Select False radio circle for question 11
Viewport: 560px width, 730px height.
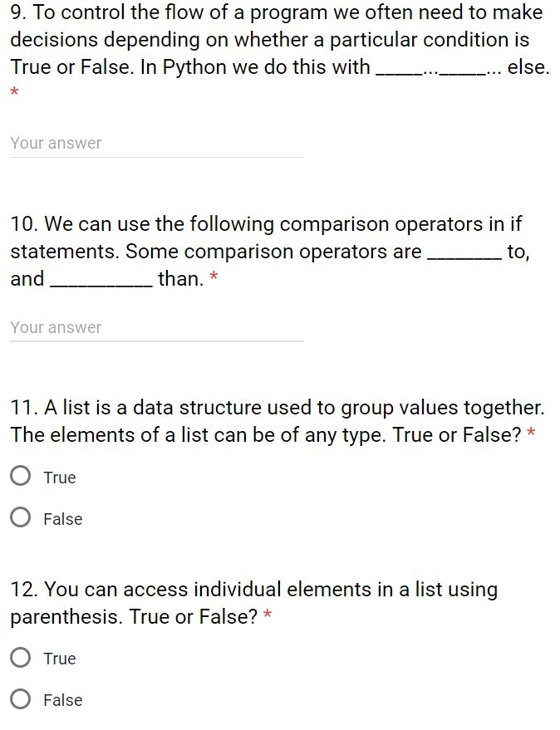click(x=21, y=518)
